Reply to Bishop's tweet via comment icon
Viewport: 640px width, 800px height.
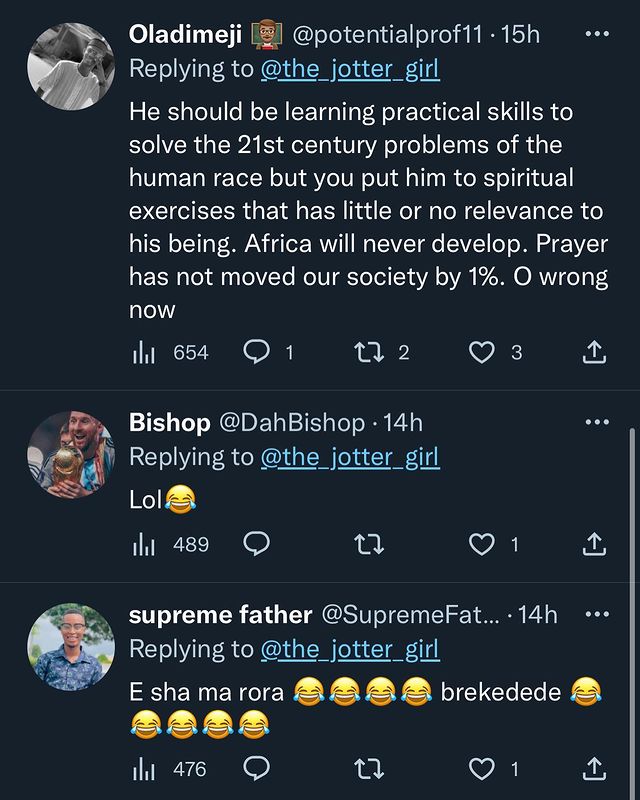pos(257,544)
